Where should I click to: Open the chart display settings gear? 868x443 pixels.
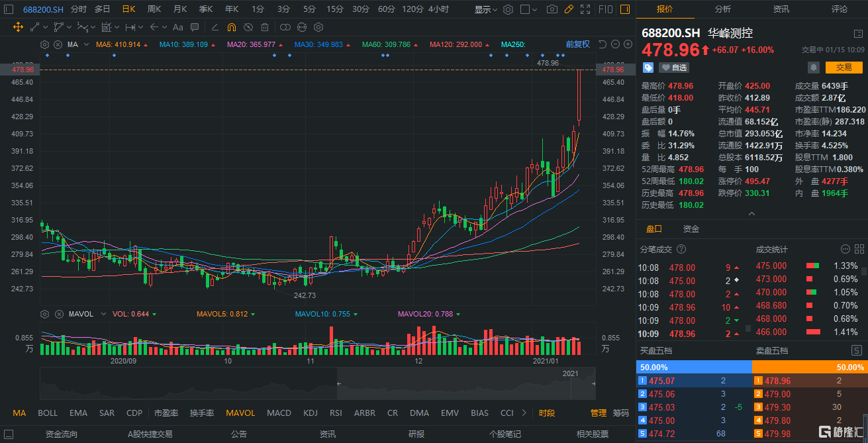[x=508, y=9]
